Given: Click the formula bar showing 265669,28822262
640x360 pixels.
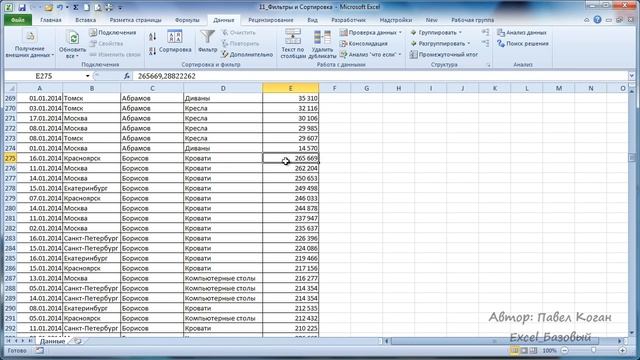Looking at the screenshot, I should pyautogui.click(x=381, y=76).
